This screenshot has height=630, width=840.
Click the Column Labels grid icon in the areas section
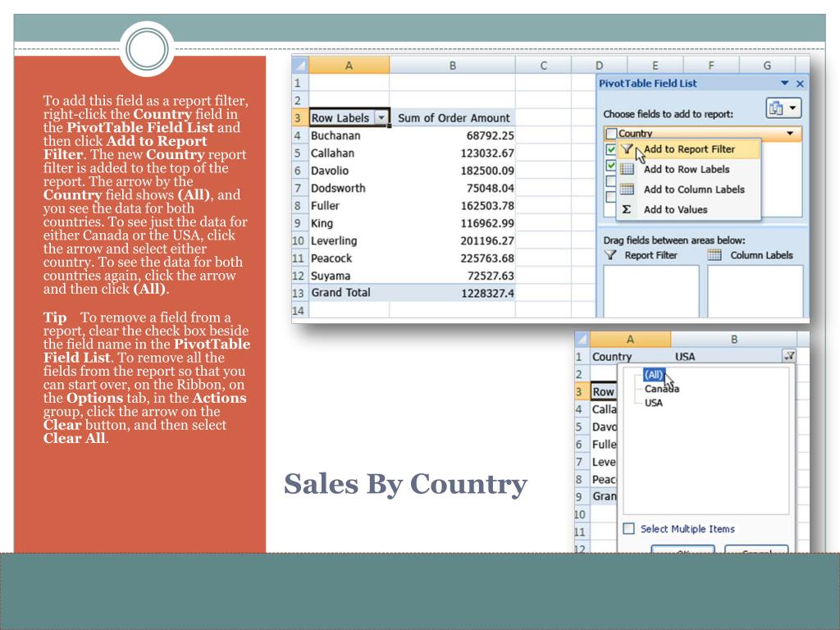tap(714, 255)
